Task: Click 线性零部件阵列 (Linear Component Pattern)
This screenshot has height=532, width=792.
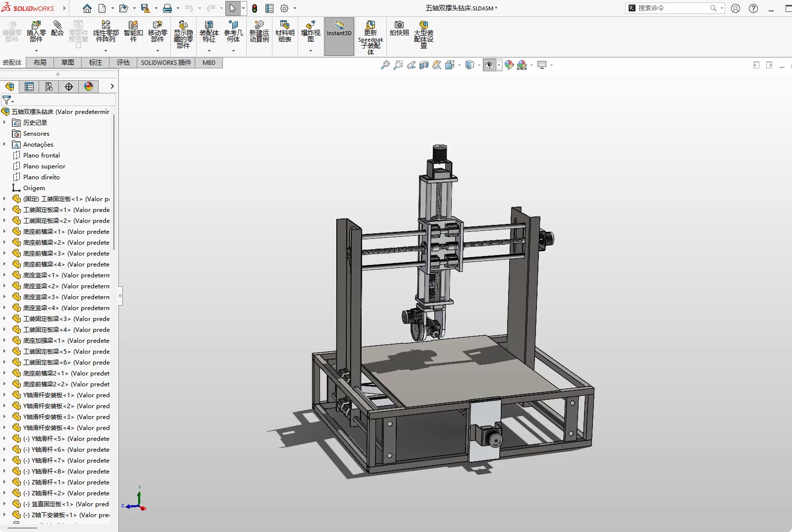Action: point(106,32)
